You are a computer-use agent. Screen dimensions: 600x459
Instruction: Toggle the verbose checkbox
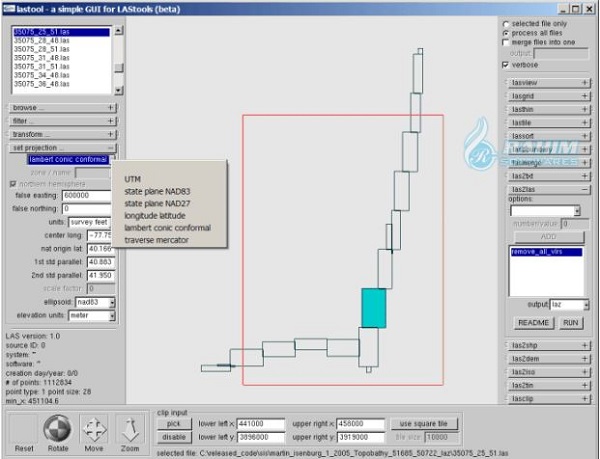tap(505, 65)
